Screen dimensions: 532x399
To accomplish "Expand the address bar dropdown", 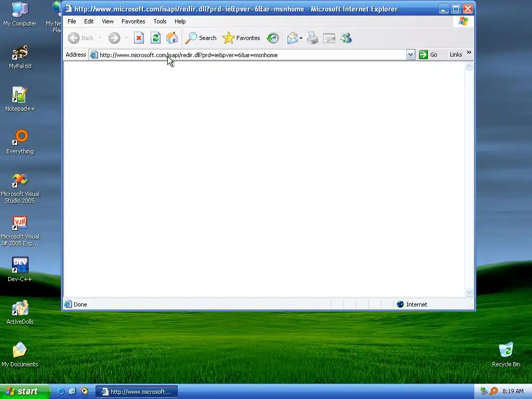I will click(x=410, y=55).
